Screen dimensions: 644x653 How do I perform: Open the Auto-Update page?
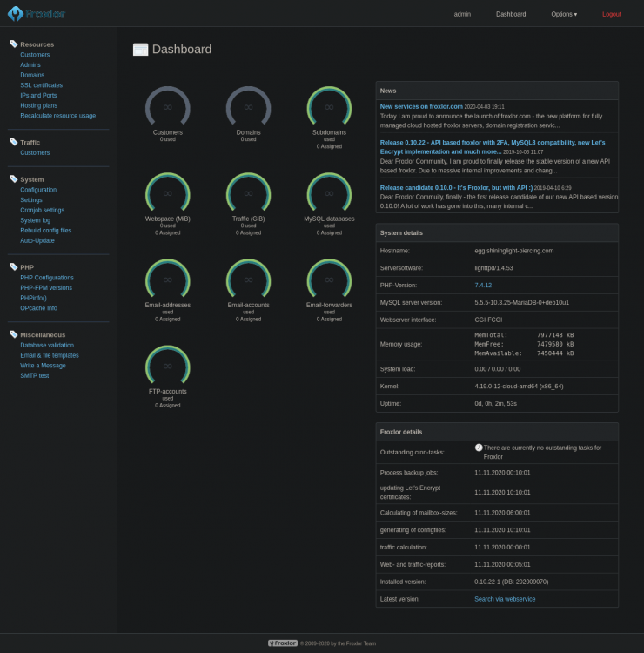(37, 240)
